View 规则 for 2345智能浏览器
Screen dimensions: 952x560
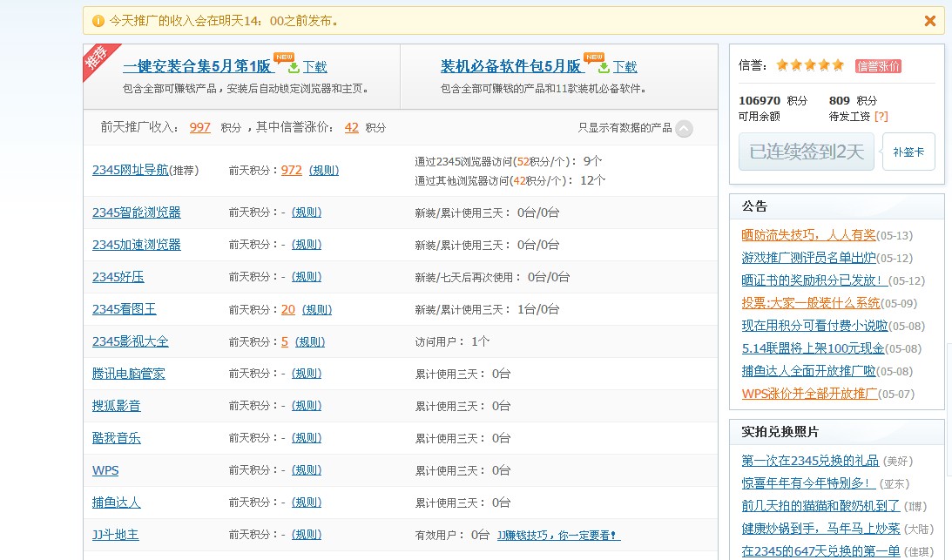pyautogui.click(x=307, y=213)
